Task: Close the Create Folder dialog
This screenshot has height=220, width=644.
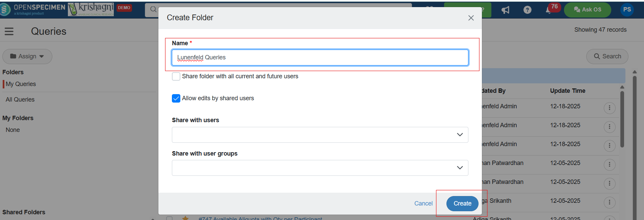Action: coord(471,18)
